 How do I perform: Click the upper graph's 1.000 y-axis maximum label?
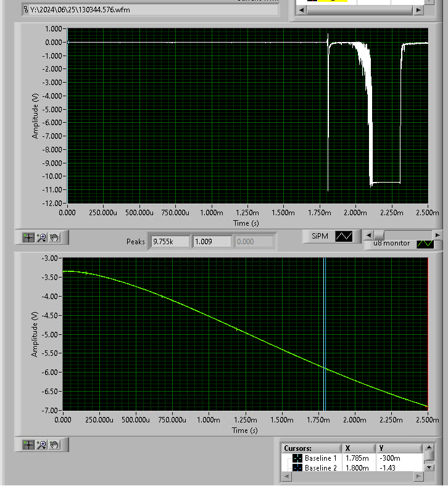click(53, 29)
